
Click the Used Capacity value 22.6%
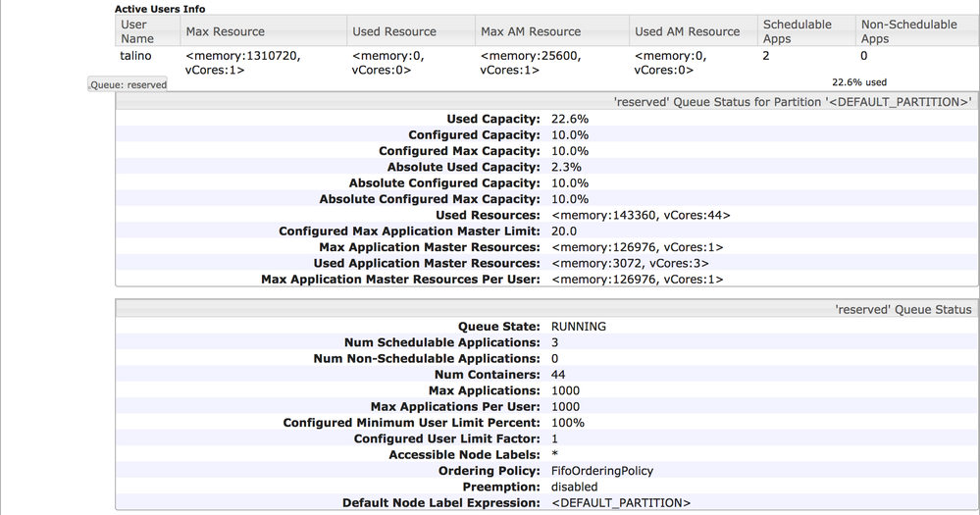tap(570, 120)
